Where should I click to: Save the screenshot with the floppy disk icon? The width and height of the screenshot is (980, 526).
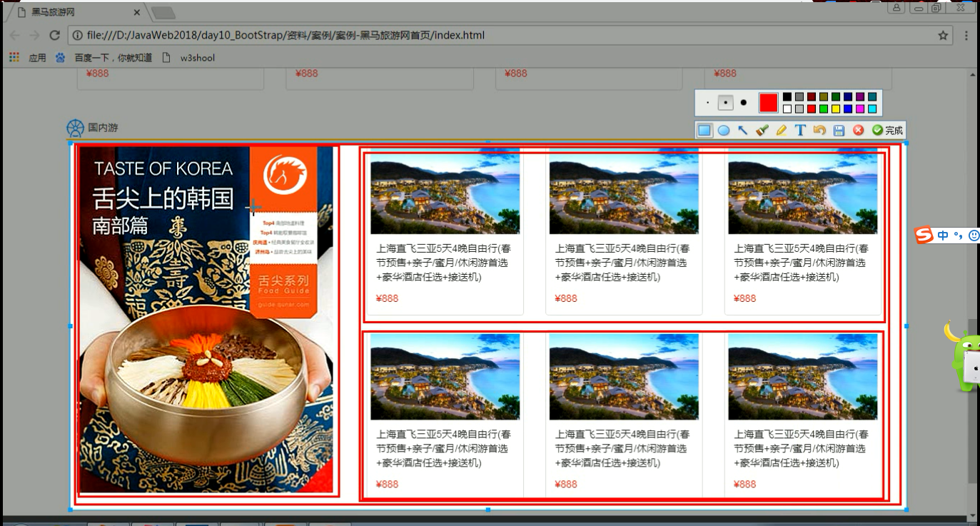[x=839, y=131]
